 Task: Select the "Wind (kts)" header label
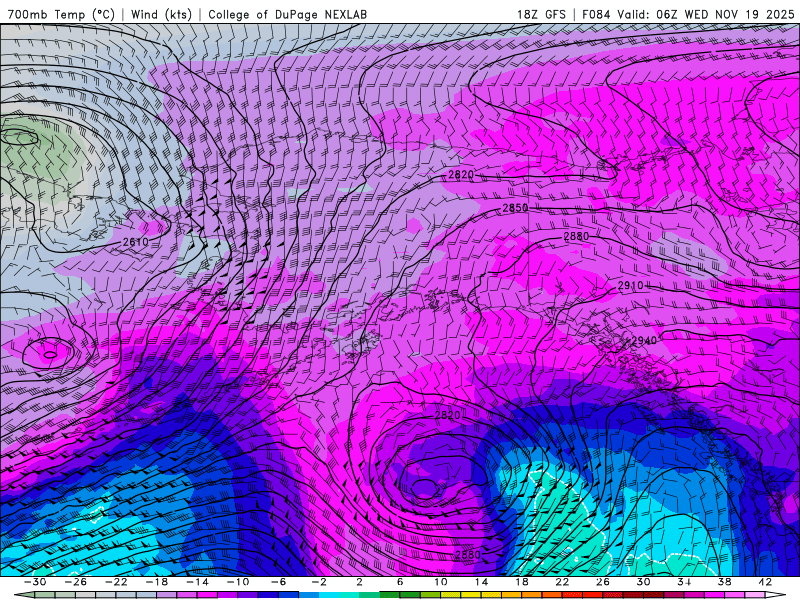pyautogui.click(x=161, y=14)
